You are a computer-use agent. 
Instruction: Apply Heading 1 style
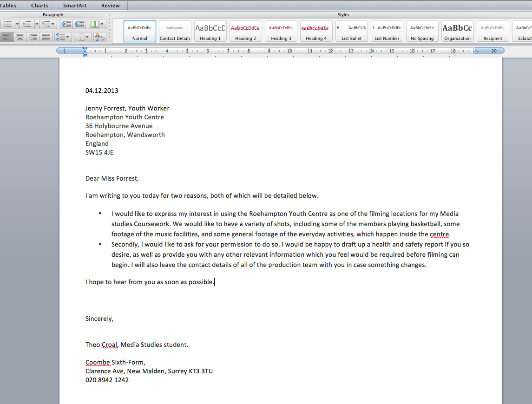tap(210, 31)
